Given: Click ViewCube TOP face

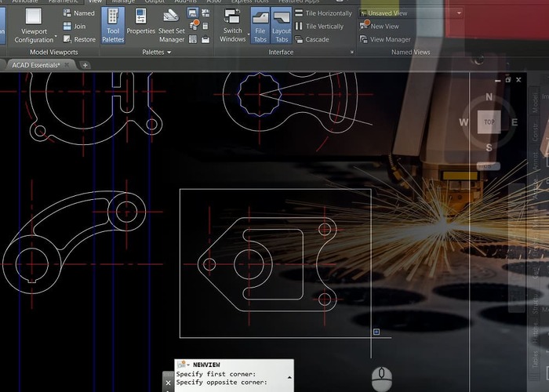Looking at the screenshot, I should [x=489, y=122].
